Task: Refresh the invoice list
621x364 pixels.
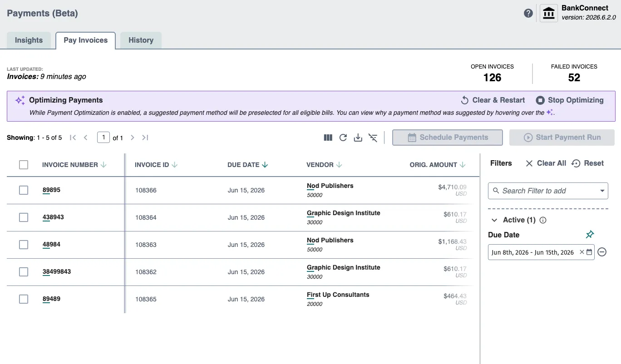Action: coord(343,138)
